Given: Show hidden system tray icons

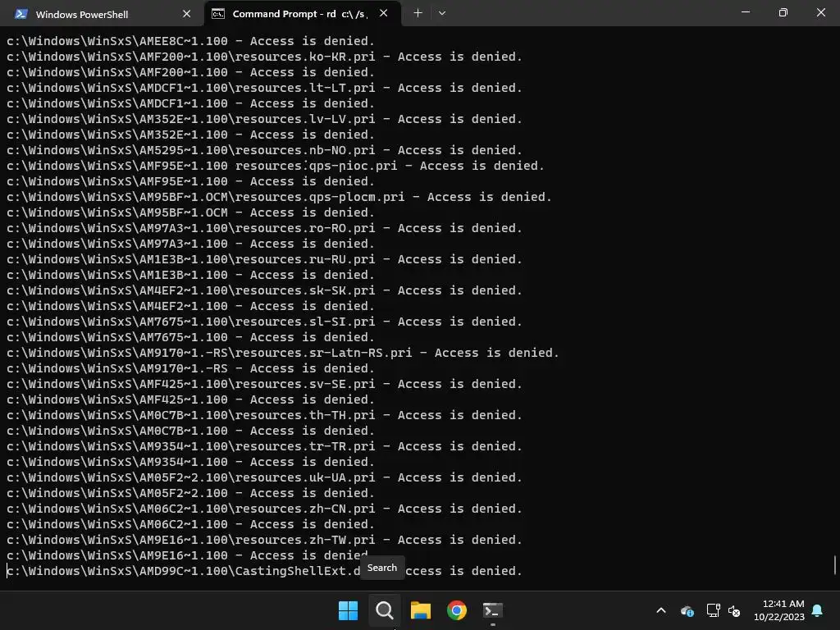Looking at the screenshot, I should [661, 610].
